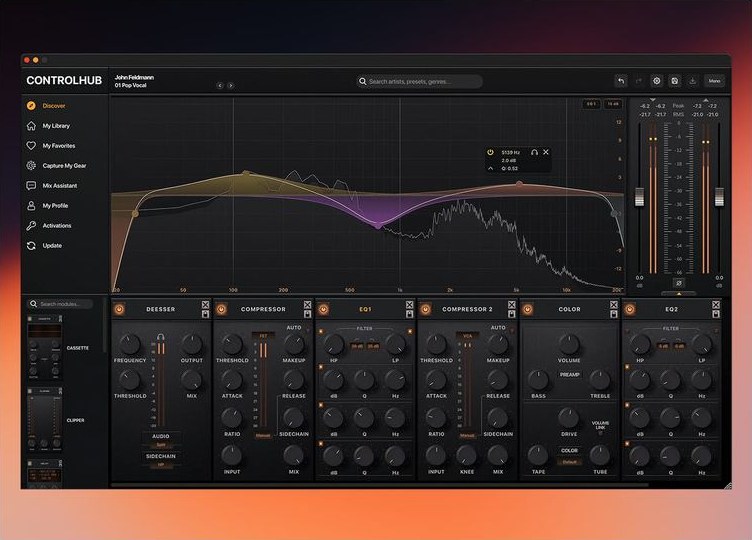Toggle EQ1 module power button

(x=323, y=309)
